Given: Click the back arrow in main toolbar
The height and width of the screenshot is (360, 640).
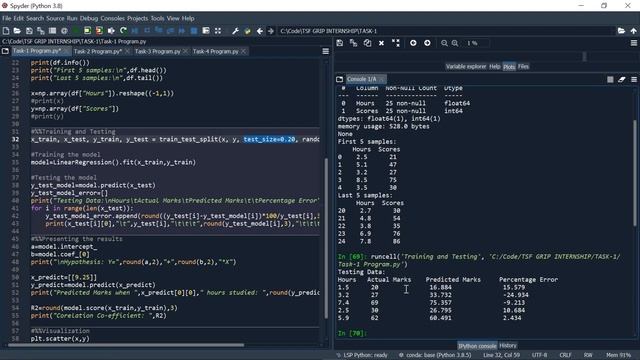Looking at the screenshot, I should pyautogui.click(x=260, y=31).
